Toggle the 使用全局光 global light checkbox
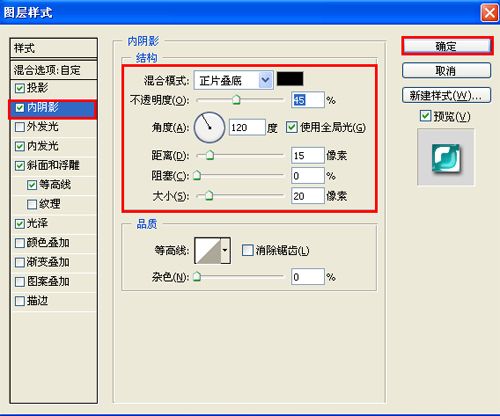Screen dimensions: 500x416 pos(292,127)
